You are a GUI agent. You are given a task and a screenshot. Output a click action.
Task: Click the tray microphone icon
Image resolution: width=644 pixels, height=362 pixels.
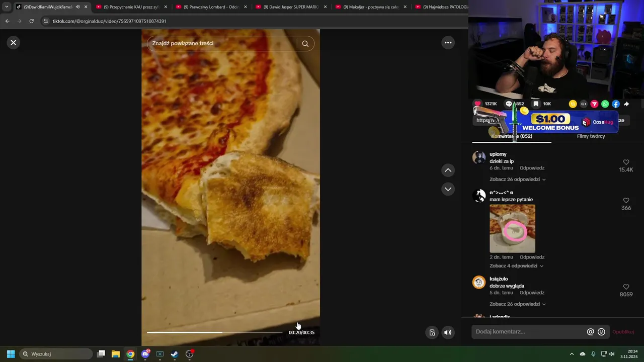click(593, 354)
